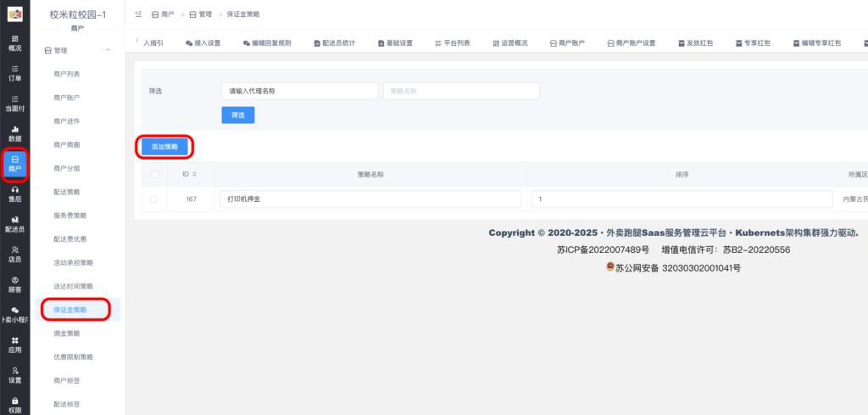Open the 外卖小程序 mini-program sidebar icon

(x=15, y=315)
